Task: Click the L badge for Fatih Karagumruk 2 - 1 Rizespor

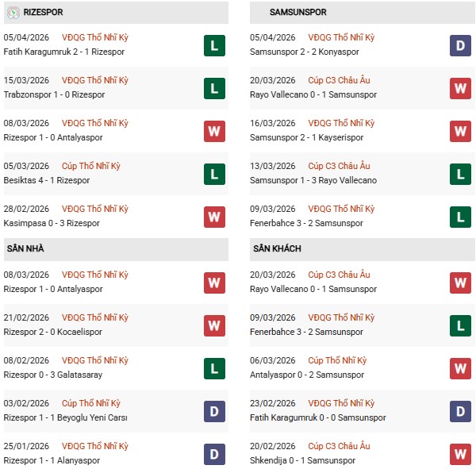Action: tap(213, 45)
